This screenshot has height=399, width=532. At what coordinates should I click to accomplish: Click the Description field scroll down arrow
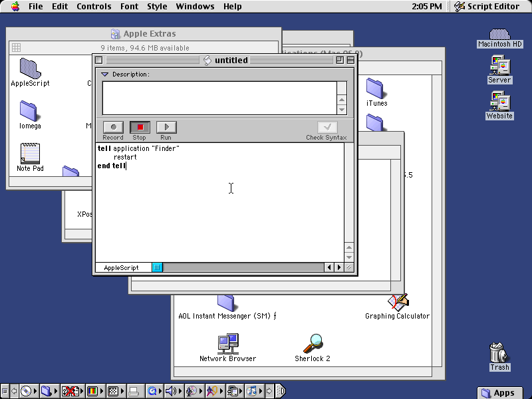coord(342,110)
